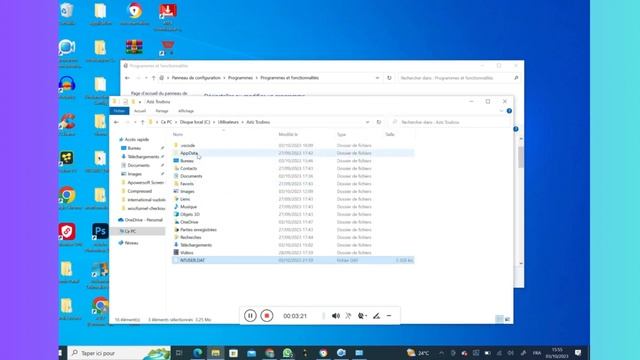Switch Explorer to large icons view toggle
Screen dimensions: 640x360
coord(507,319)
